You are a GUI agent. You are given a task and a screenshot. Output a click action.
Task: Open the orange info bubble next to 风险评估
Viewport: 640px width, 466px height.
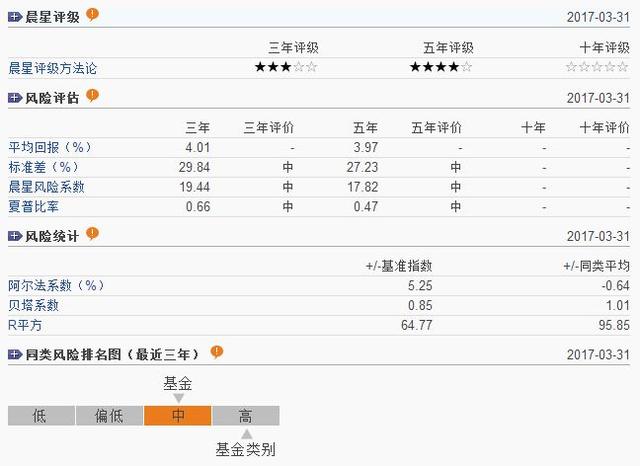tap(93, 96)
